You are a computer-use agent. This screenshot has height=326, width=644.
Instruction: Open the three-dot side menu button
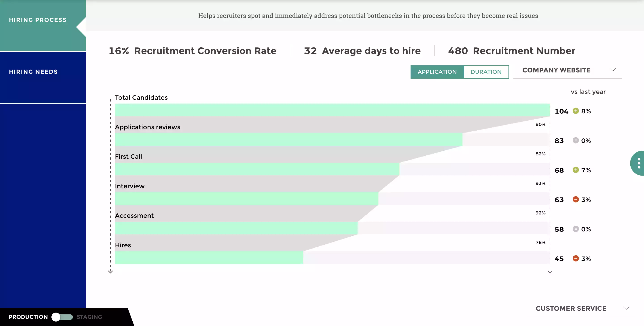pyautogui.click(x=638, y=163)
